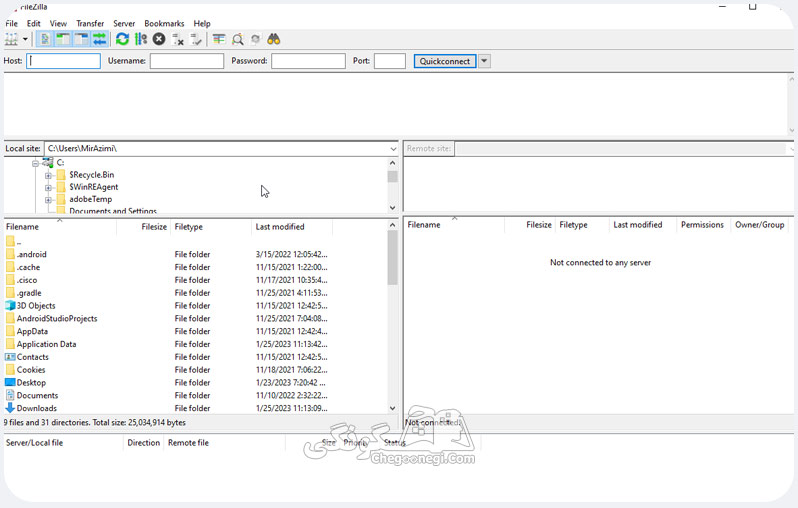Screen dimensions: 798x508
Task: Focus the Username input field
Action: click(x=187, y=61)
